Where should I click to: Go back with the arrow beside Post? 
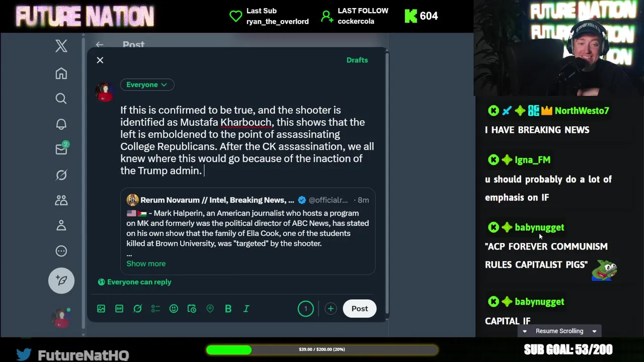100,45
